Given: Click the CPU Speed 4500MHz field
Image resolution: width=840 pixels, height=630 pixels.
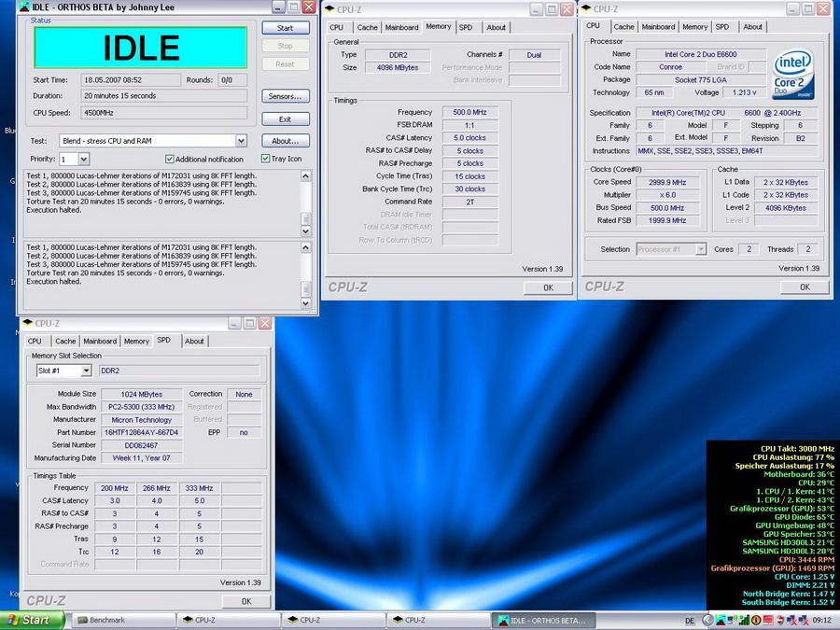Looking at the screenshot, I should click(x=164, y=113).
